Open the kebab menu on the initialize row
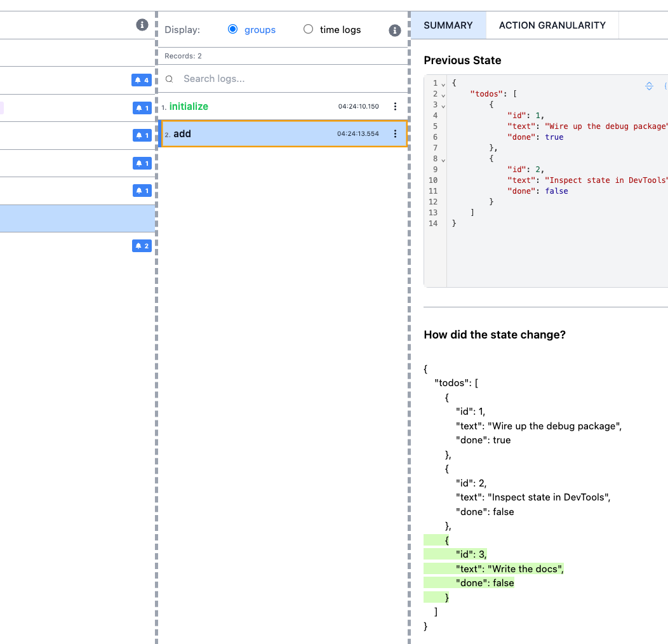The image size is (668, 644). coord(395,107)
